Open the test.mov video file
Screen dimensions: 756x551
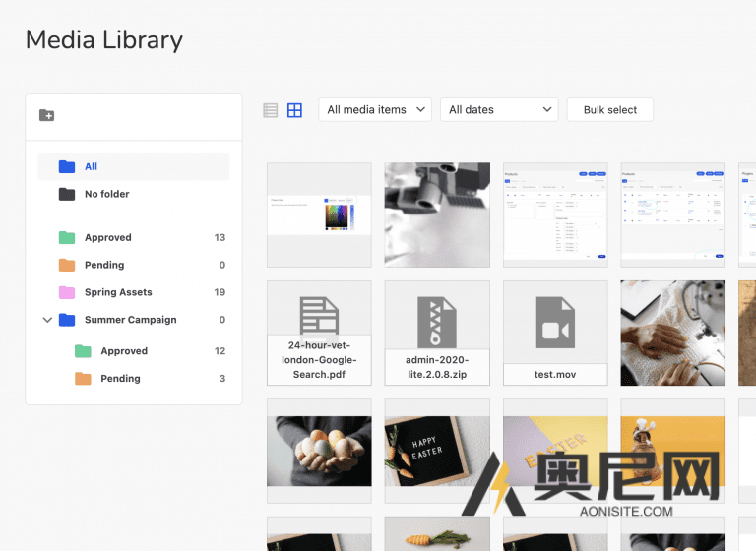(x=555, y=334)
